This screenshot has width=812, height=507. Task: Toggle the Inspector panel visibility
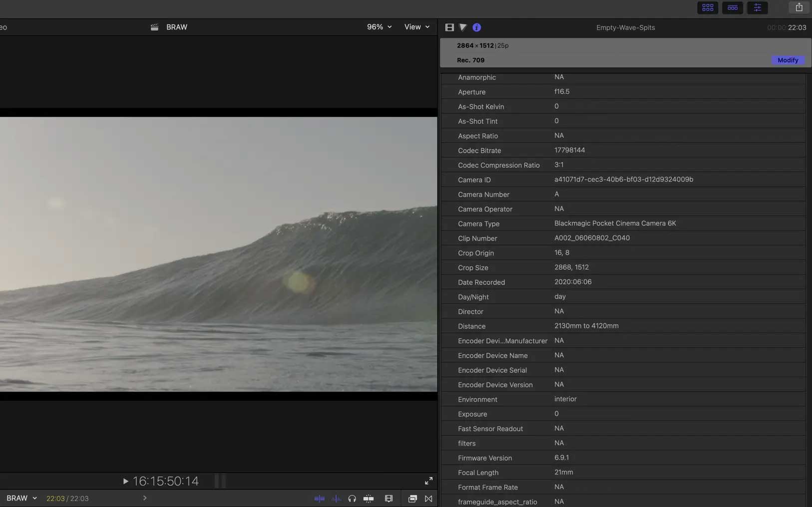(x=757, y=7)
